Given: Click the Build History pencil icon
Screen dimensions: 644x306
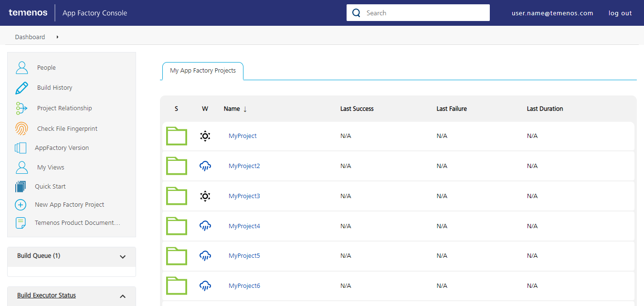Looking at the screenshot, I should coord(21,88).
